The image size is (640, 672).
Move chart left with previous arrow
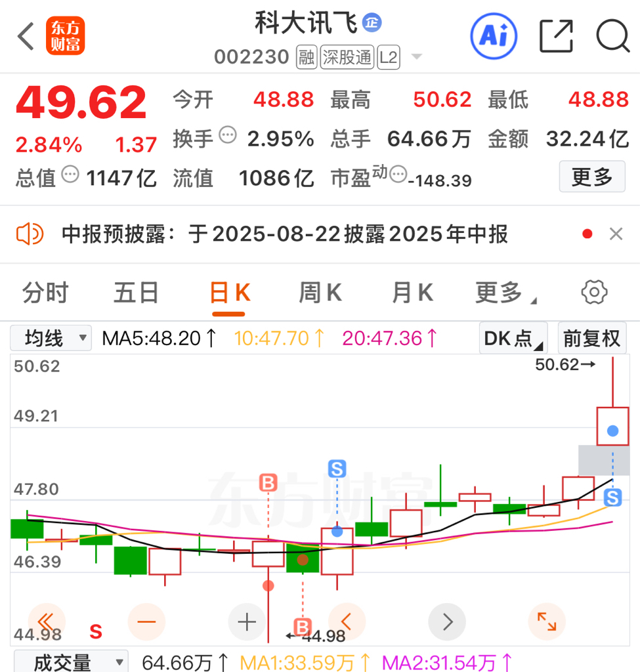[347, 622]
